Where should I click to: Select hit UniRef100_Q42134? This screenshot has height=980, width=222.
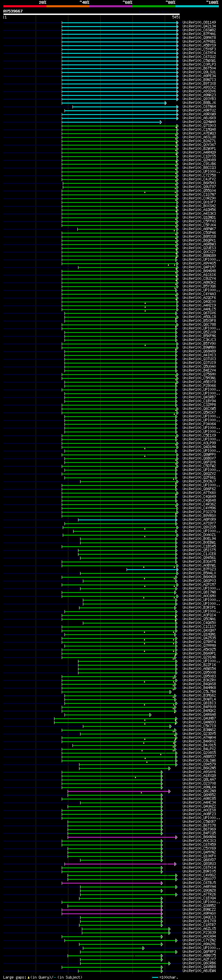pos(199,26)
